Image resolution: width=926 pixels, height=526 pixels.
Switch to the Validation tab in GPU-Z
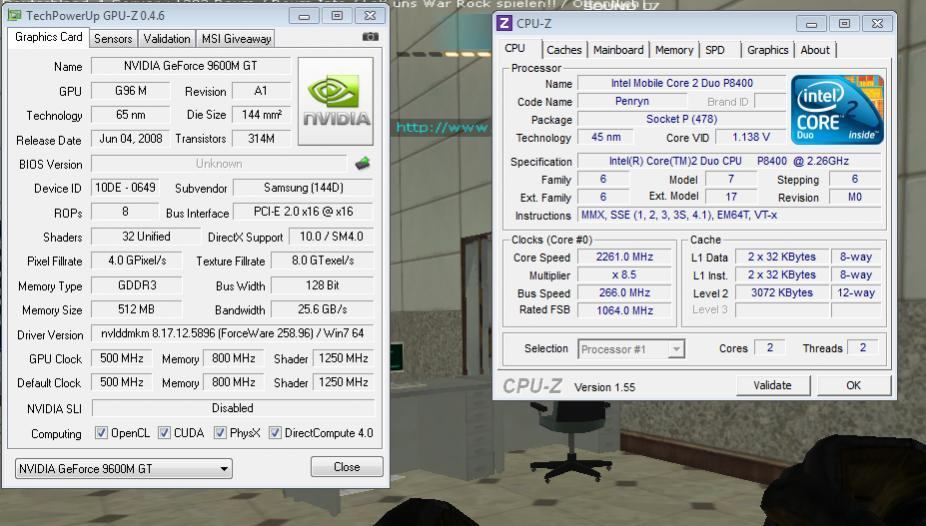click(x=167, y=39)
